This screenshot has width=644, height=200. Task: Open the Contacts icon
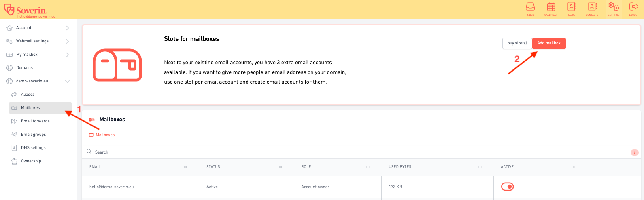point(592,7)
